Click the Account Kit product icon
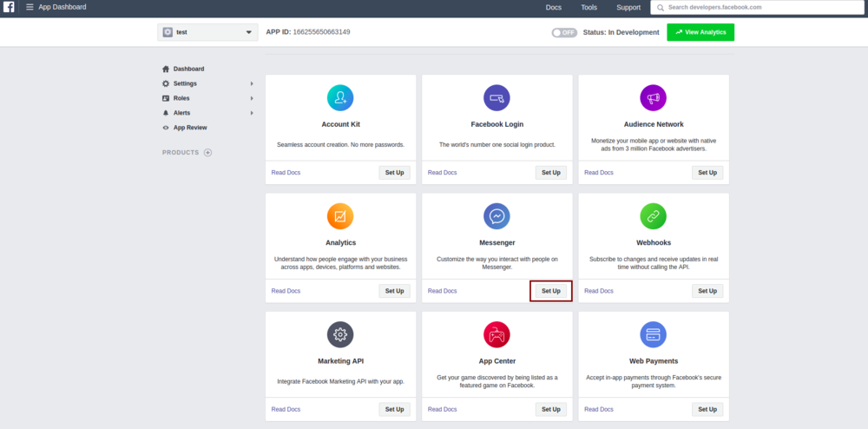868x429 pixels. pyautogui.click(x=340, y=97)
